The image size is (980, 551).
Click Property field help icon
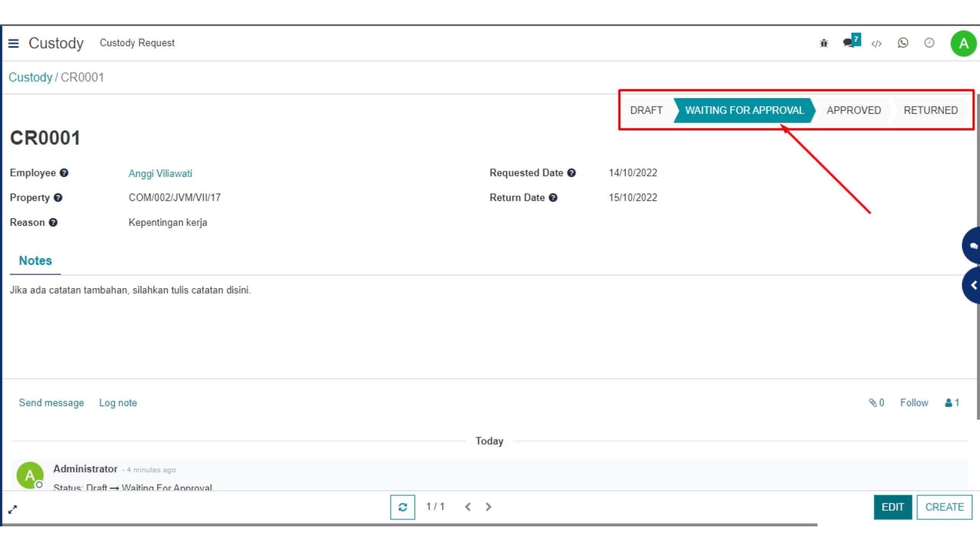click(58, 198)
